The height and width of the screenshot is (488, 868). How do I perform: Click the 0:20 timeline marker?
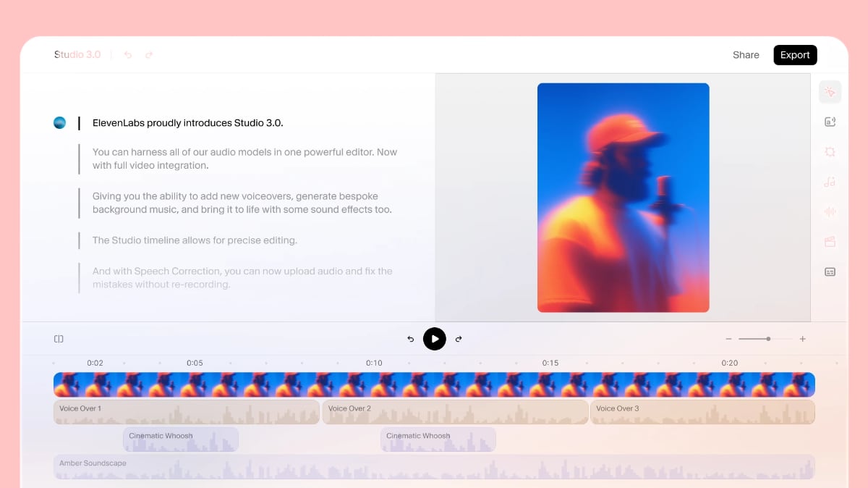(x=730, y=363)
